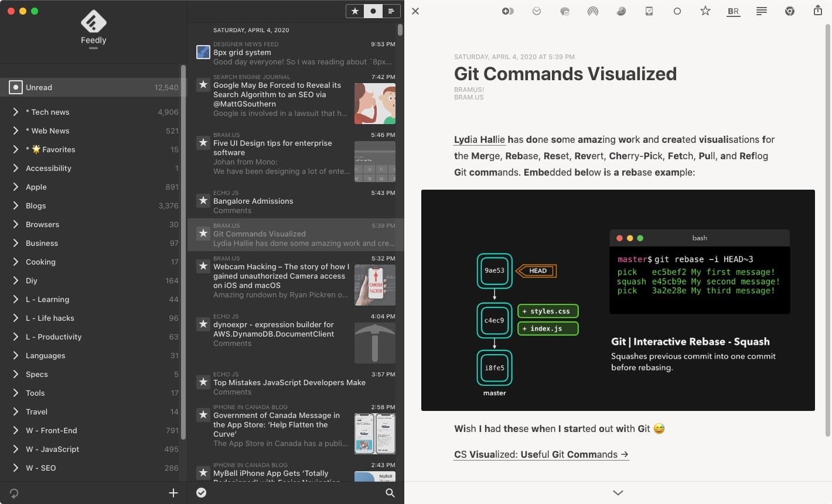The image size is (832, 504).
Task: Select the Travel folder
Action: (94, 412)
